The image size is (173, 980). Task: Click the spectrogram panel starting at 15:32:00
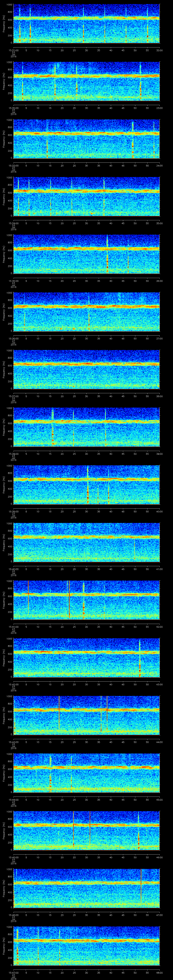pyautogui.click(x=86, y=81)
